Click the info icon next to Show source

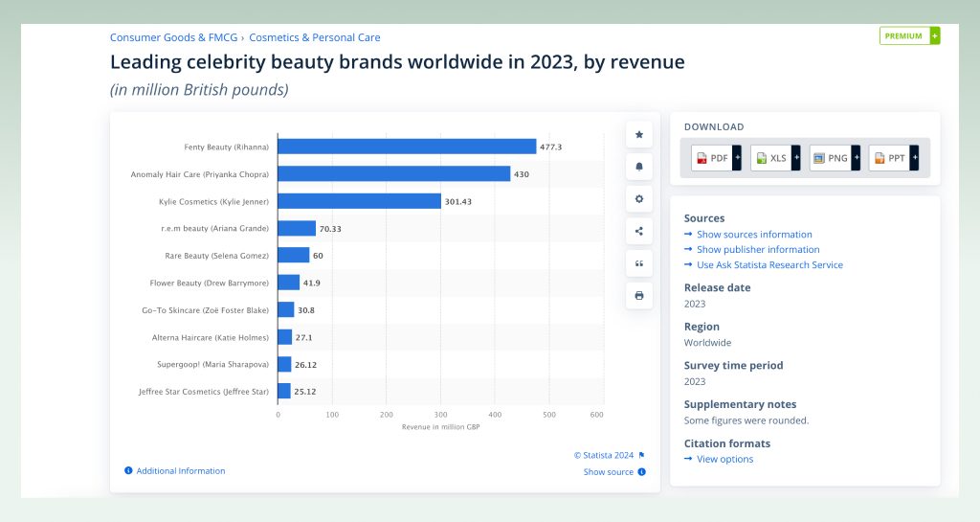(x=641, y=472)
